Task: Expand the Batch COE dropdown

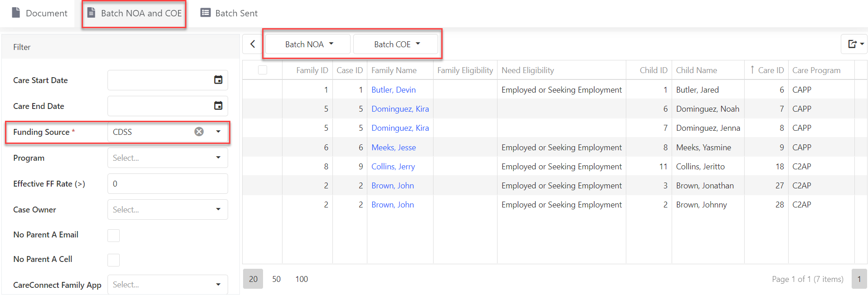Action: pyautogui.click(x=396, y=44)
